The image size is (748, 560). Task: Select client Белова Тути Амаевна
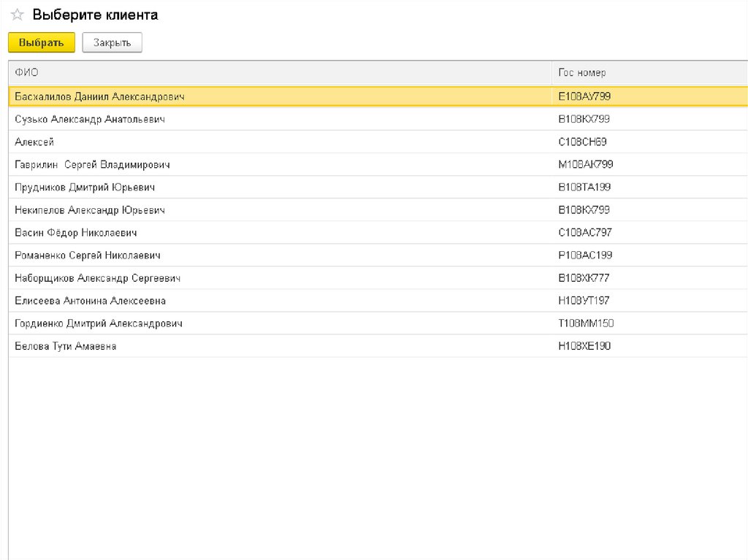pos(66,346)
